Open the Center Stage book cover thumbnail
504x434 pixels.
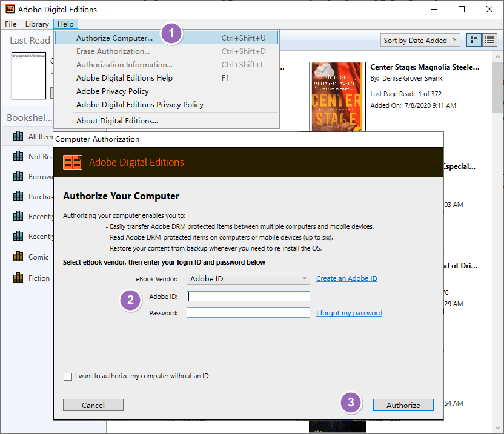click(x=337, y=97)
